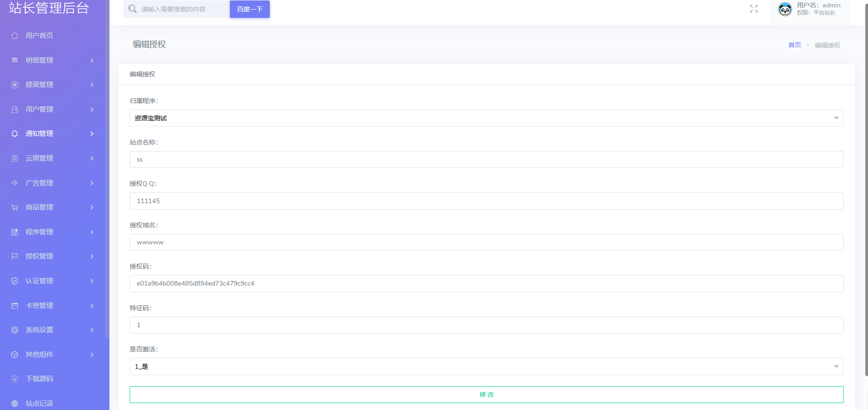Click the 授权QQ input field
This screenshot has height=410, width=868.
[486, 201]
